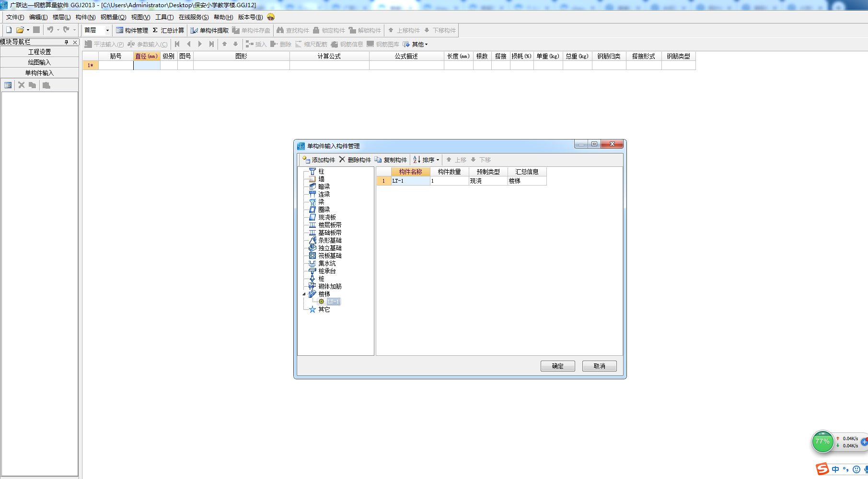Open the 文件(F) menu
Screen dimensions: 868x479
tap(15, 17)
